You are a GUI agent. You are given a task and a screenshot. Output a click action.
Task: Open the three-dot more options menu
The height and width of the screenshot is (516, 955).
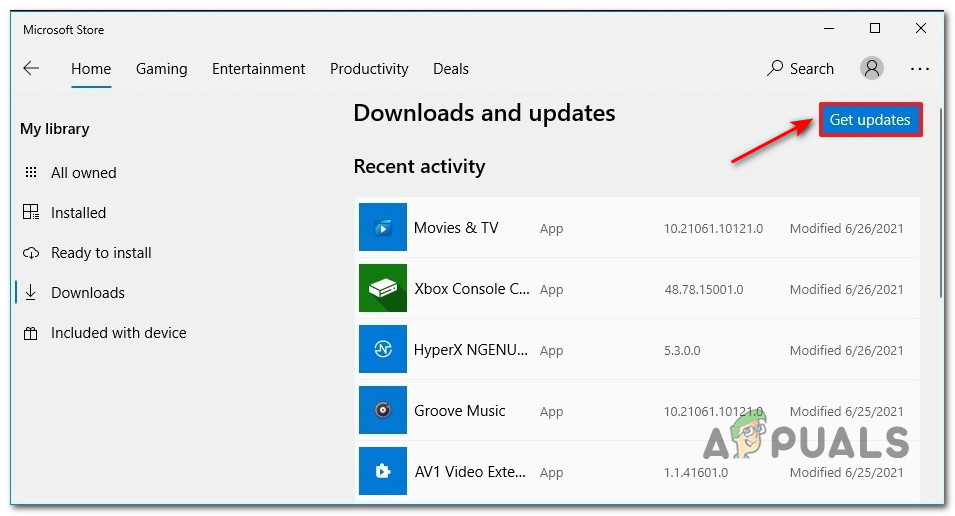(x=920, y=69)
